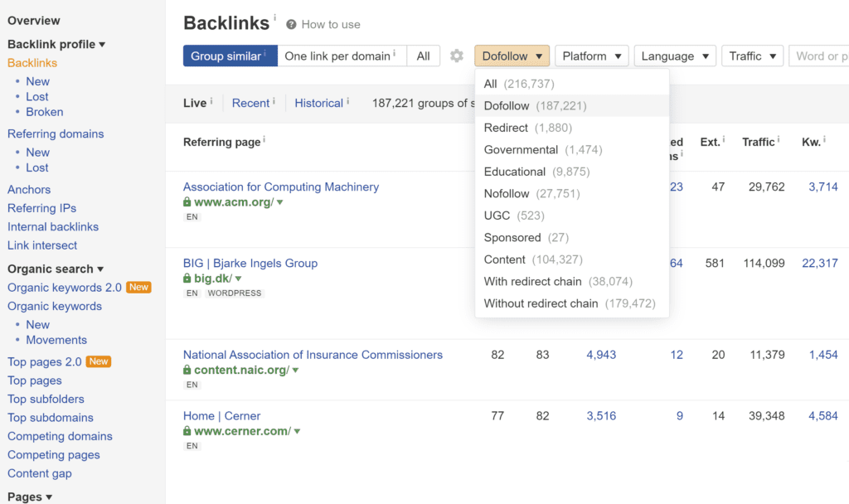Open Content gap report
The width and height of the screenshot is (849, 504).
click(40, 473)
